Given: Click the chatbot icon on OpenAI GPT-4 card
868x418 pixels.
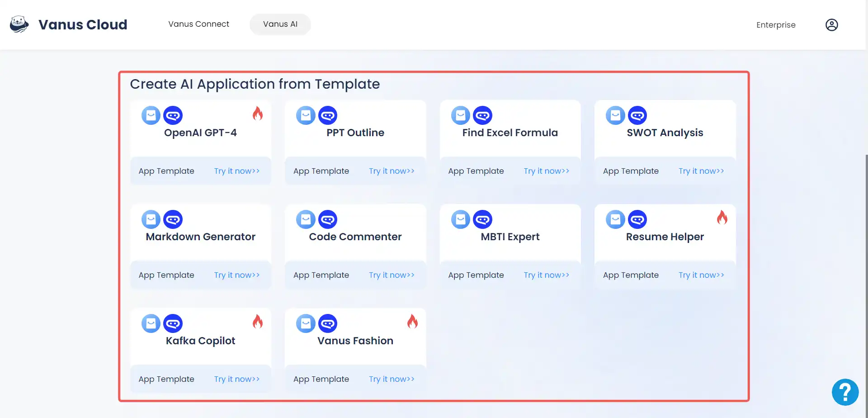Looking at the screenshot, I should coord(173,115).
